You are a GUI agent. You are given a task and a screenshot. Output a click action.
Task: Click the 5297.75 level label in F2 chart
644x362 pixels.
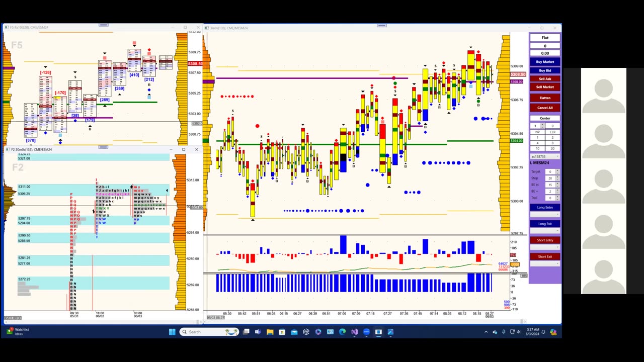24,218
